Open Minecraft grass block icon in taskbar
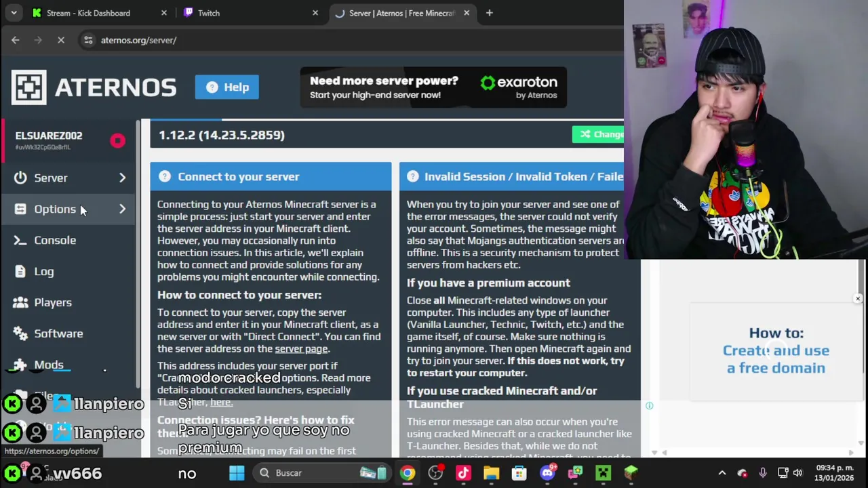The height and width of the screenshot is (488, 868). (631, 472)
